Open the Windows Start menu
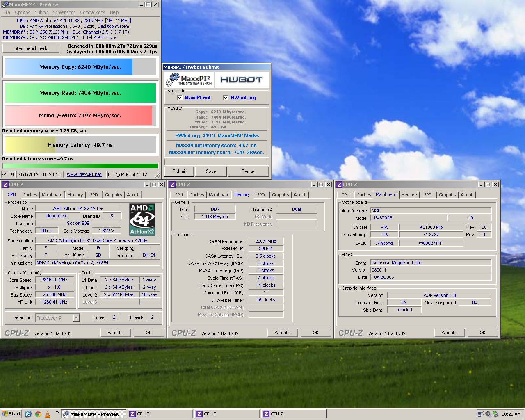Screen dimensions: 525x420 point(11,414)
